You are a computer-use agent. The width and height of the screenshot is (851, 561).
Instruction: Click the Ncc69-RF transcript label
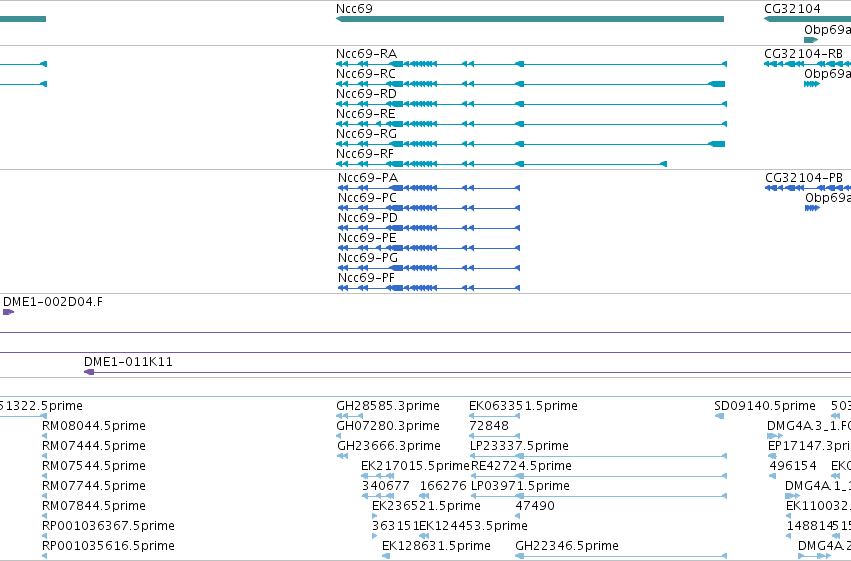click(x=365, y=154)
